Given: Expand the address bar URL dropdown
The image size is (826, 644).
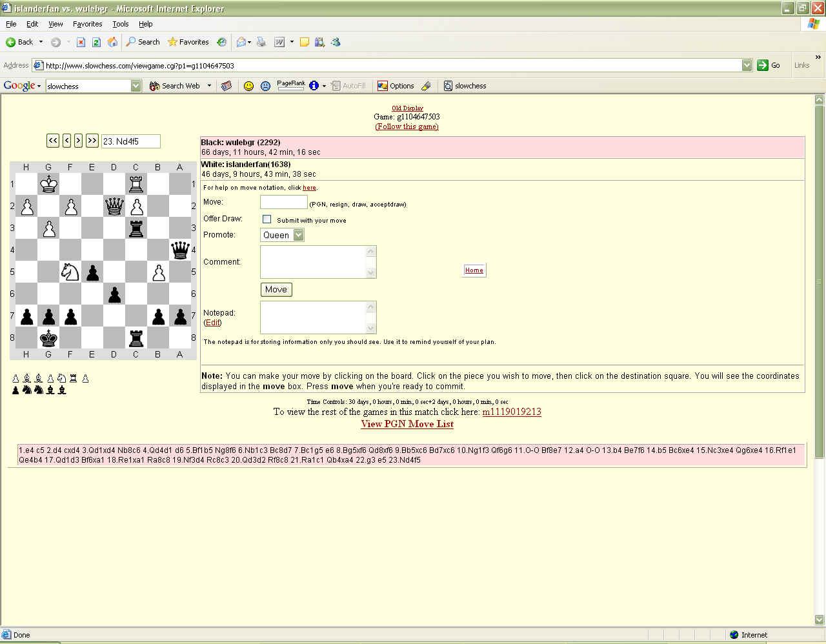Looking at the screenshot, I should coord(747,65).
